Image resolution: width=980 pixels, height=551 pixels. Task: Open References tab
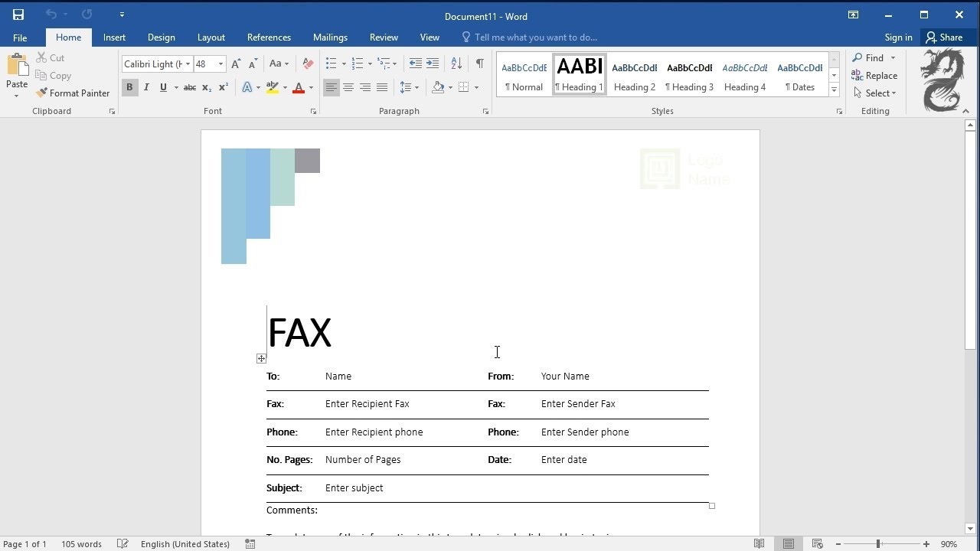tap(269, 37)
